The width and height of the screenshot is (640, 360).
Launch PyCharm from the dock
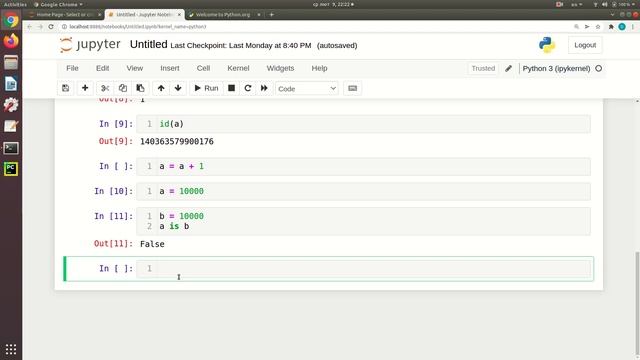[11, 169]
